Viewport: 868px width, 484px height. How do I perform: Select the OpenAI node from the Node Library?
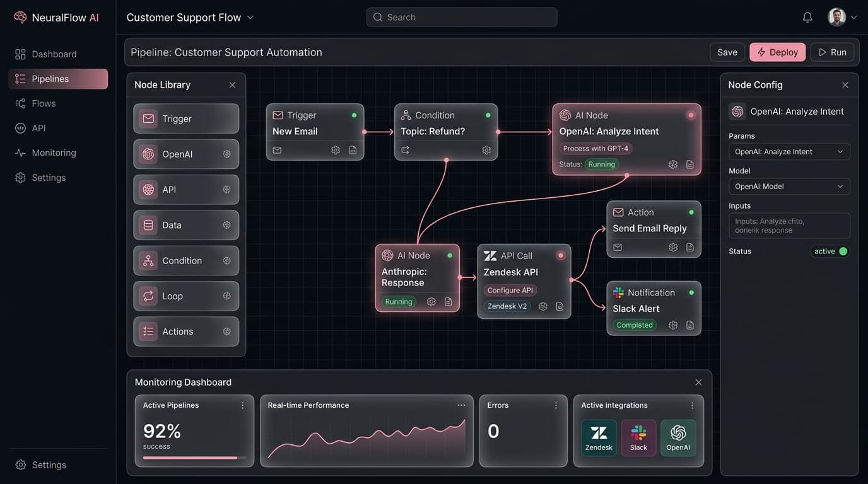(x=185, y=154)
